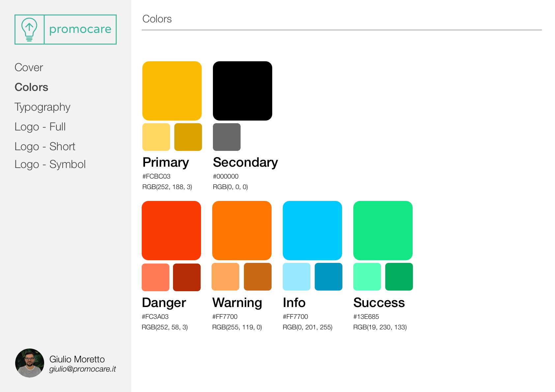This screenshot has height=392, width=555.
Task: Go to the Typography section
Action: tap(42, 107)
